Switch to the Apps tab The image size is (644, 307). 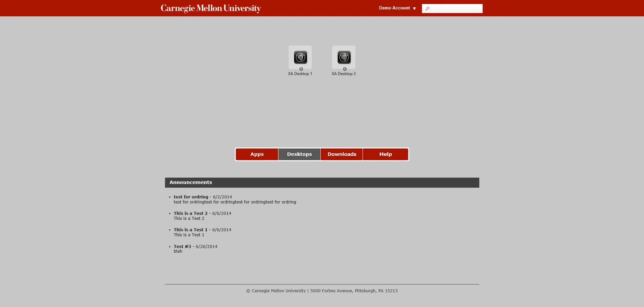click(257, 154)
